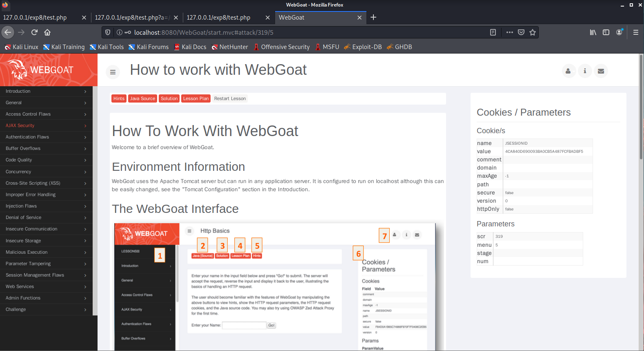Click the browser Back arrow button

pos(8,32)
